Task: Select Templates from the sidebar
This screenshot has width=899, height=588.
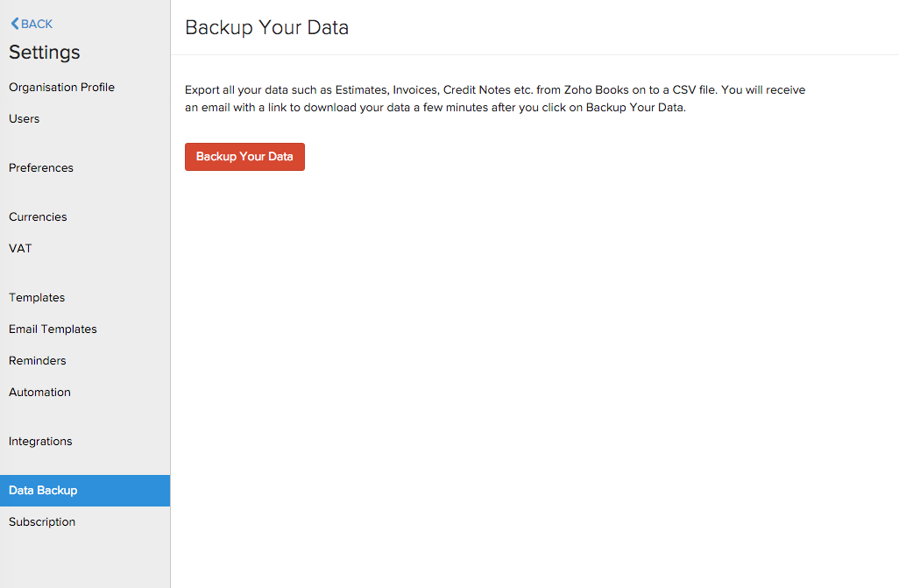Action: [x=36, y=297]
